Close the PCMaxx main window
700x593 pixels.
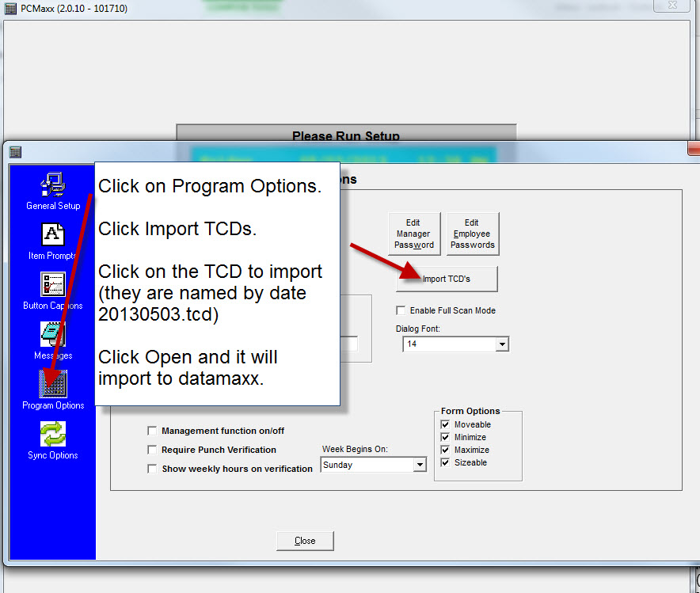(x=672, y=5)
